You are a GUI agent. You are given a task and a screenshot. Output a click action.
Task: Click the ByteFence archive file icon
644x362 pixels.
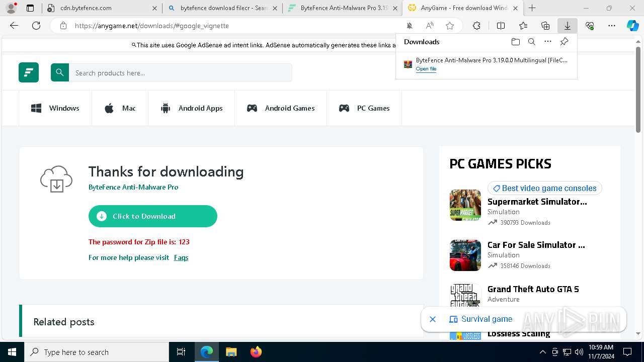[x=408, y=64]
